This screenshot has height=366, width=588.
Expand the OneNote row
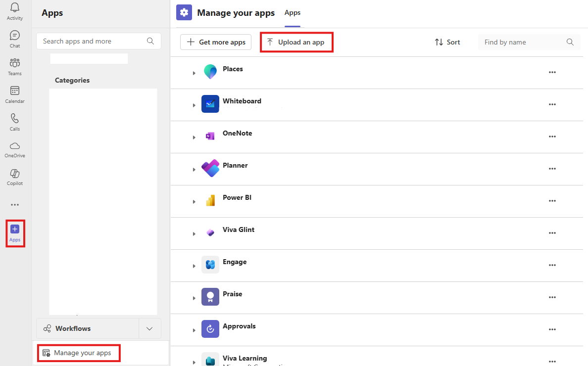pyautogui.click(x=194, y=137)
